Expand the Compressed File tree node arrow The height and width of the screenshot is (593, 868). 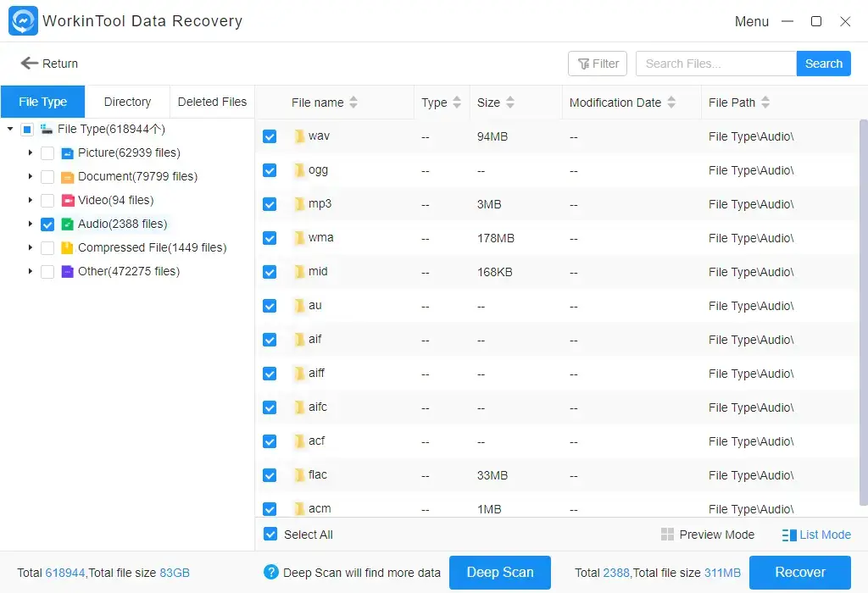31,247
